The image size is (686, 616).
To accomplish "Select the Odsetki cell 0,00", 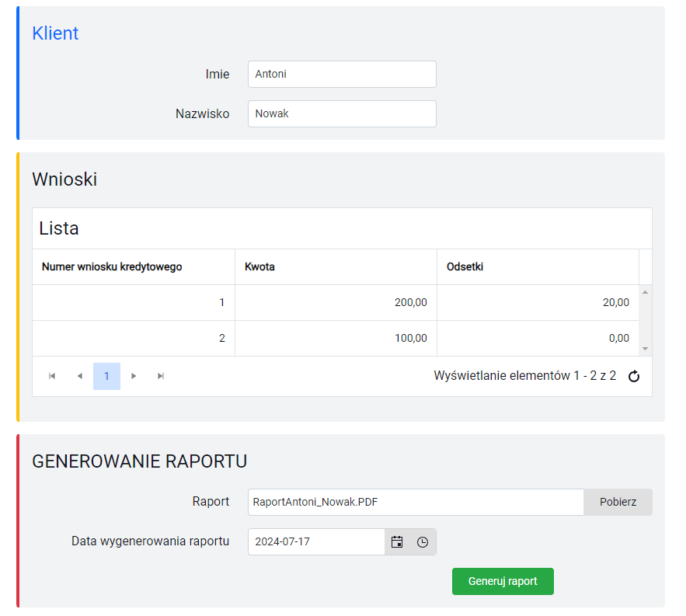I will 538,339.
